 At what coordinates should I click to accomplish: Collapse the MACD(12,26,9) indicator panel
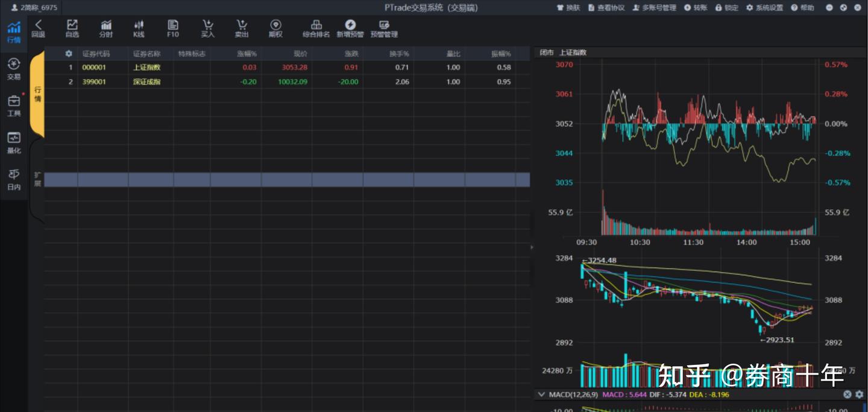coord(541,394)
